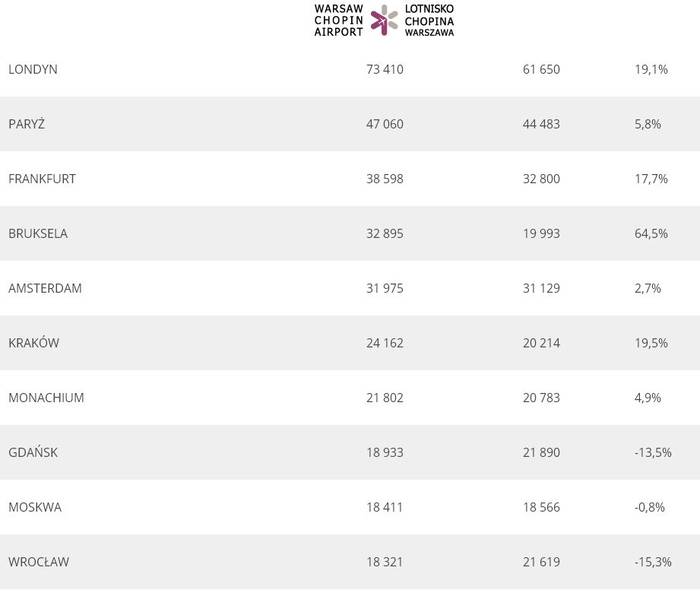Image resolution: width=700 pixels, height=596 pixels.
Task: Click the 73 410 value for Londyn
Action: point(385,70)
